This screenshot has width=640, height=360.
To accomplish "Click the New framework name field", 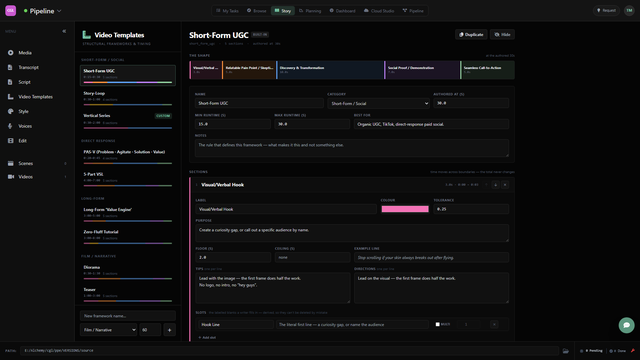I will pyautogui.click(x=128, y=316).
